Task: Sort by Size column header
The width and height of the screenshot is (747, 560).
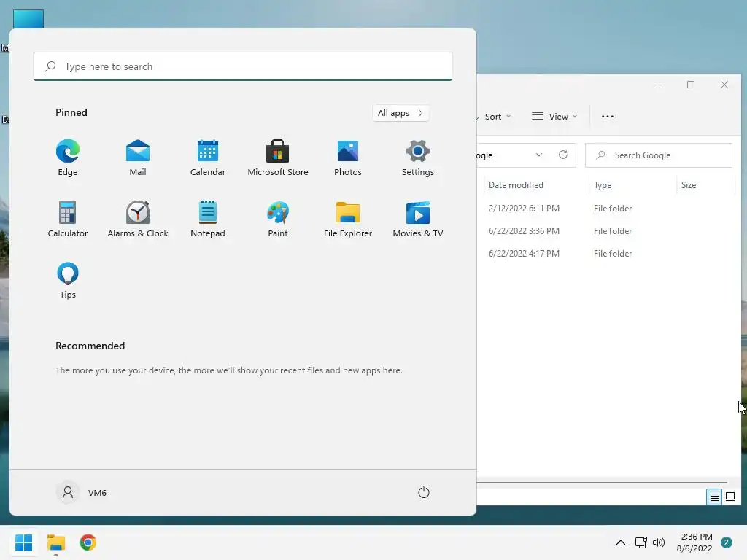Action: 705,184
